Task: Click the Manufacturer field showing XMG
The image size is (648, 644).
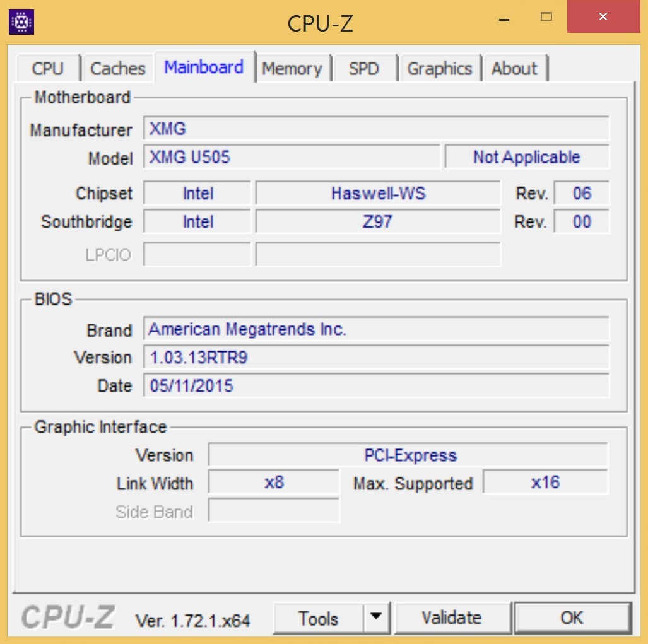Action: (x=376, y=129)
